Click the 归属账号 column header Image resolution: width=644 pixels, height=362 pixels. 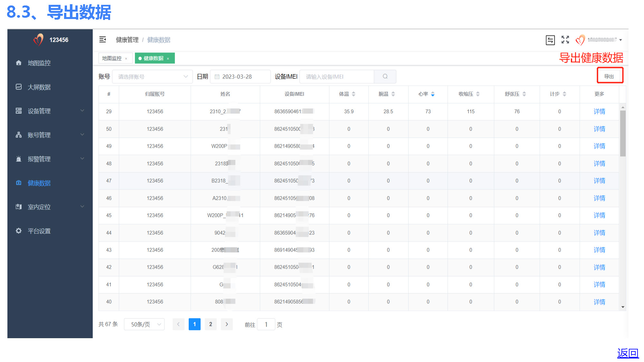click(155, 94)
